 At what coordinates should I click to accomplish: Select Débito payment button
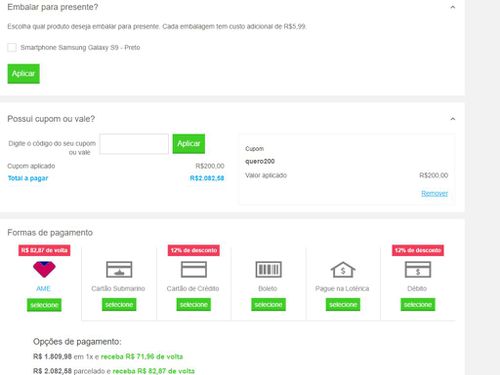pyautogui.click(x=418, y=305)
